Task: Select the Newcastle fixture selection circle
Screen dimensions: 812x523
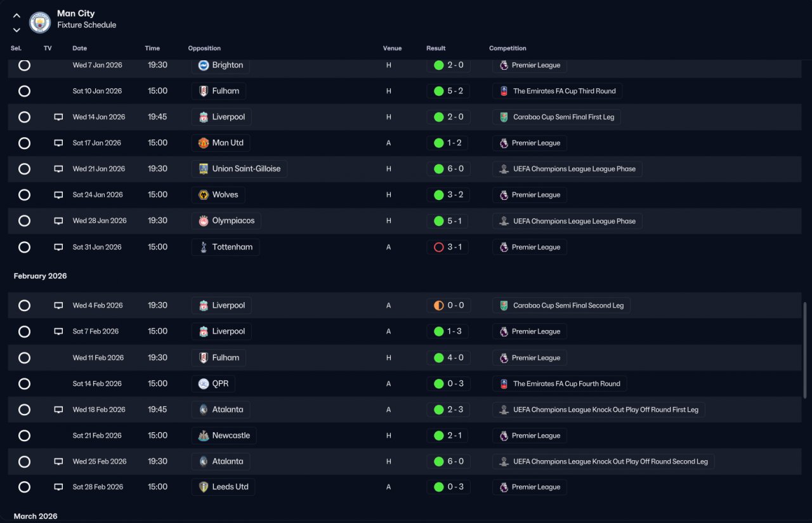Action: (x=24, y=435)
